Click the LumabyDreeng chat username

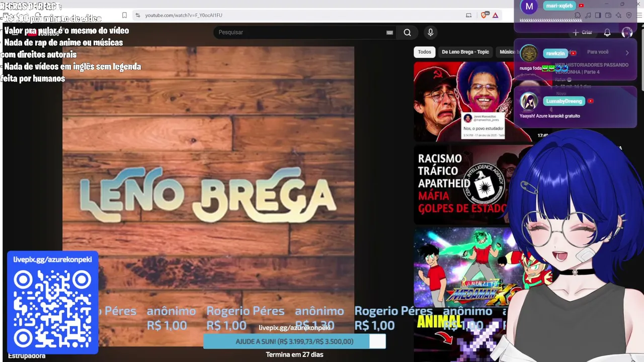coord(564,101)
